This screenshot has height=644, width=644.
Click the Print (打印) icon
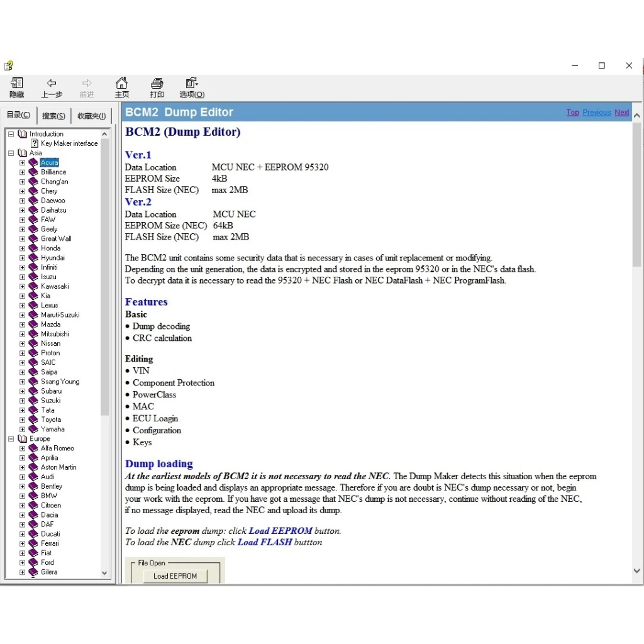coord(157,83)
